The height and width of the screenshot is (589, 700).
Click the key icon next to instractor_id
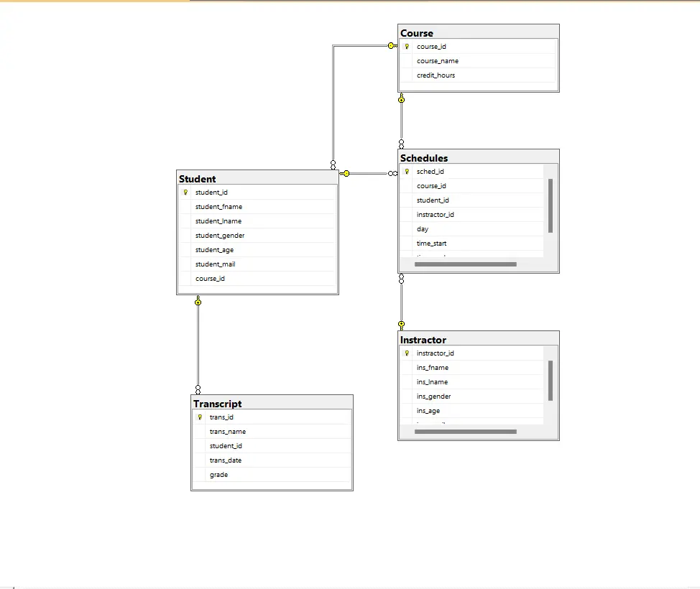407,353
